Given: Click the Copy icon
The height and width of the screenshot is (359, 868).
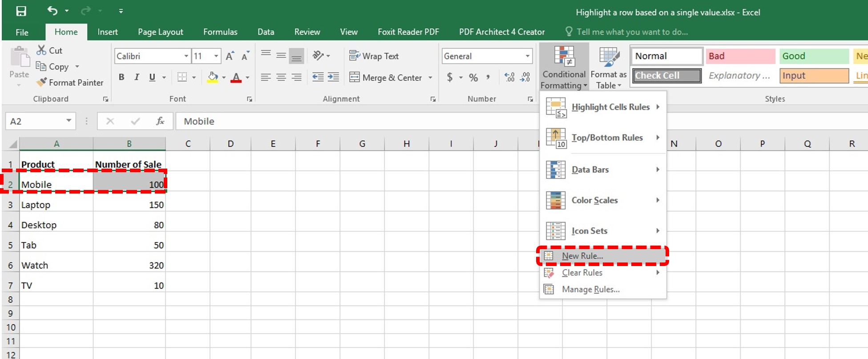Looking at the screenshot, I should [x=41, y=66].
